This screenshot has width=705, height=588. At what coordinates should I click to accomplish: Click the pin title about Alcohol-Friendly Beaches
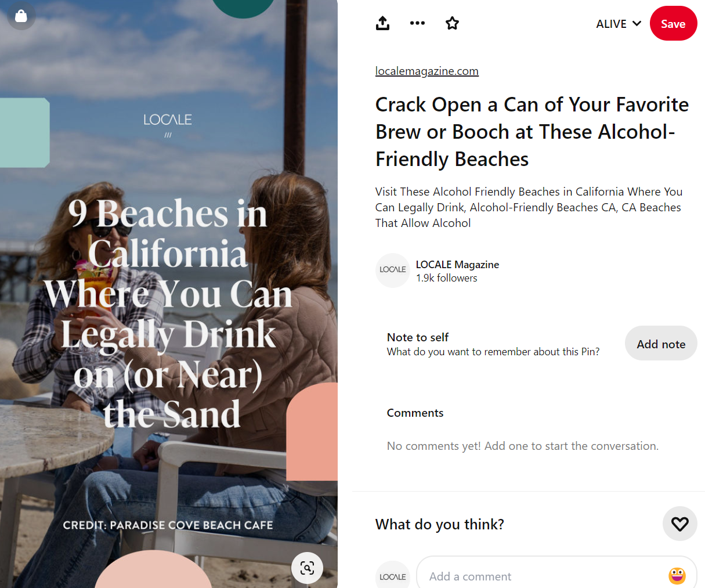pyautogui.click(x=532, y=132)
